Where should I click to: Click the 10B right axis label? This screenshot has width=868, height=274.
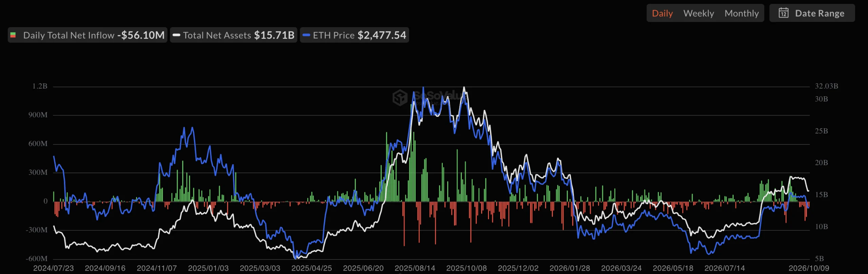821,227
